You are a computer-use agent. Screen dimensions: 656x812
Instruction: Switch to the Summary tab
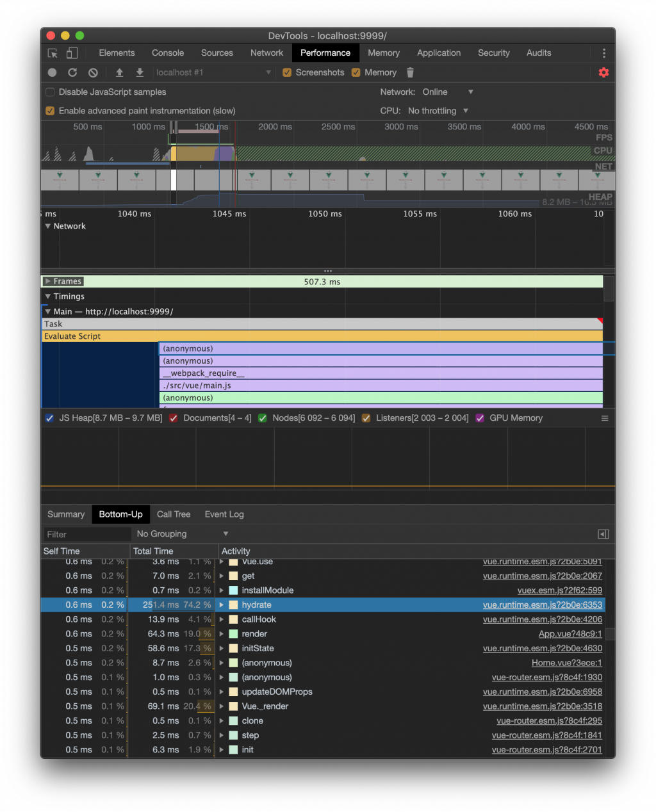66,514
